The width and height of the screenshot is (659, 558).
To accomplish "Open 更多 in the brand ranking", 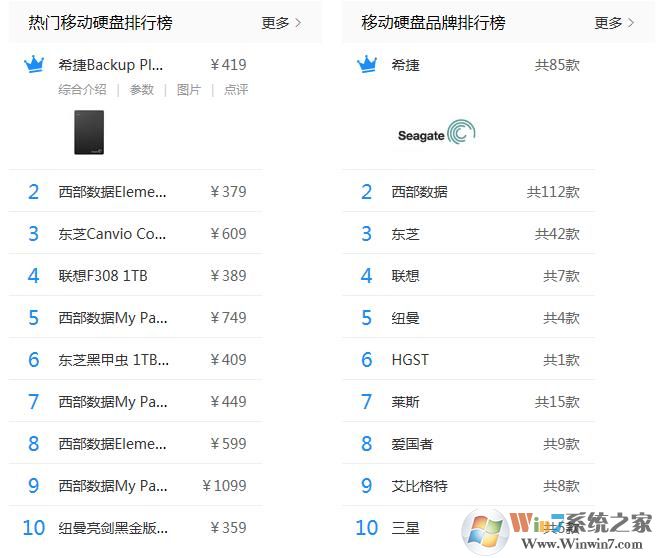I will tap(614, 23).
